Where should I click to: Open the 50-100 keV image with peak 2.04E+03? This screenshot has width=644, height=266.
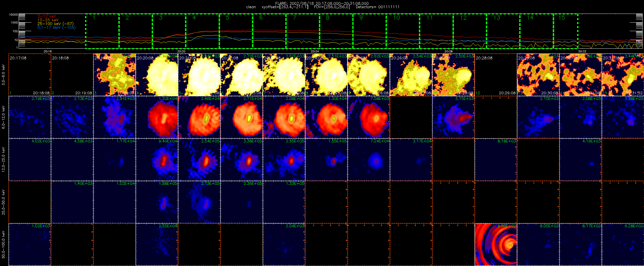click(284, 244)
